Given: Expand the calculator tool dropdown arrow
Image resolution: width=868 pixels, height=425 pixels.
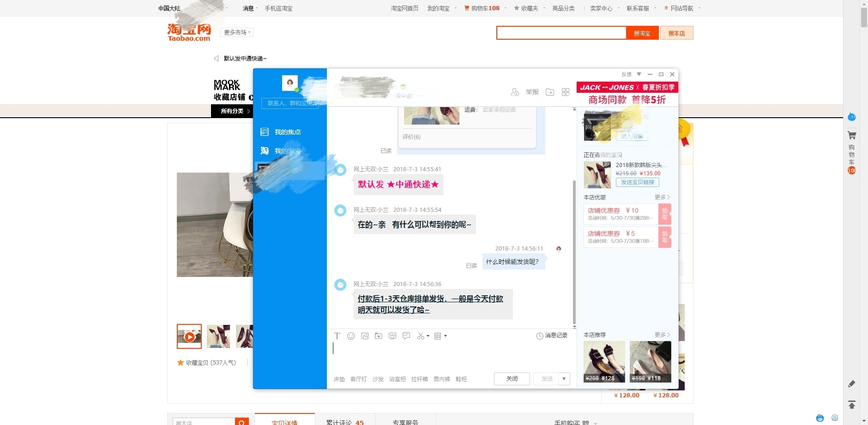Looking at the screenshot, I should tap(446, 336).
